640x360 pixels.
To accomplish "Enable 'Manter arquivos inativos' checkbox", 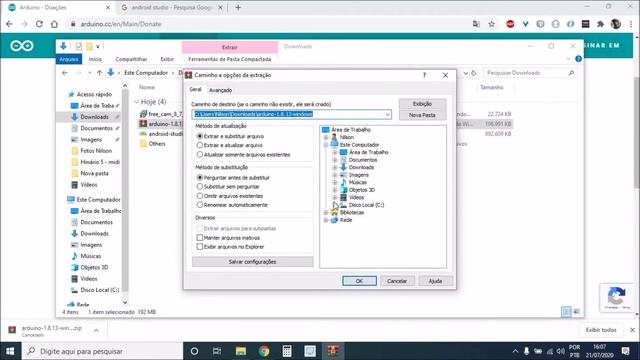I will [x=200, y=238].
